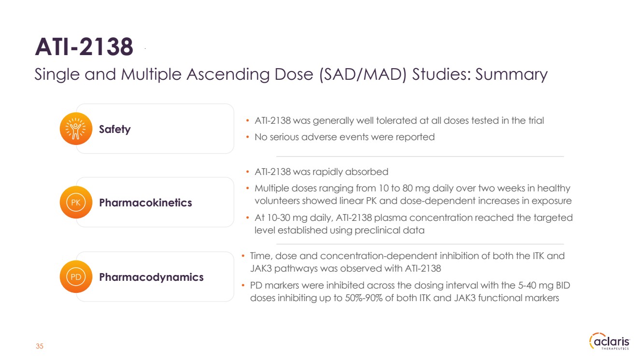
Task: Select the Pharmacokinetics card label
Action: coord(145,203)
